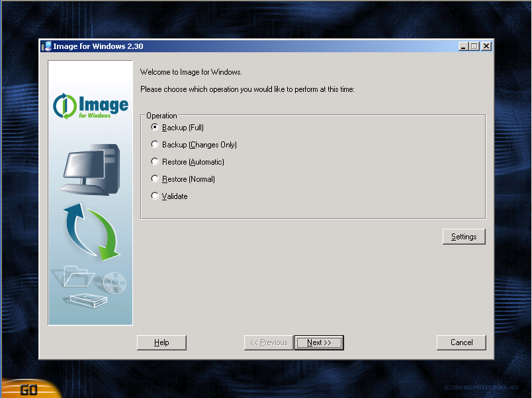Click the Help button
The height and width of the screenshot is (398, 532).
point(161,342)
